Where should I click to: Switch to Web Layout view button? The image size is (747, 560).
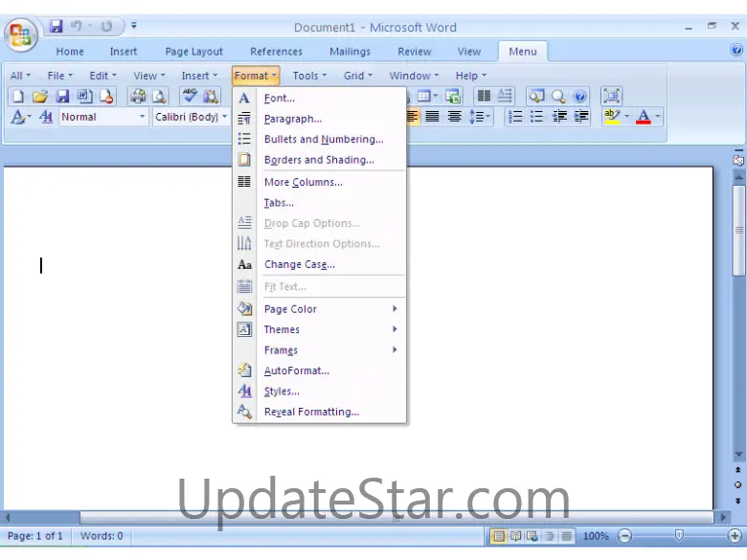coord(532,536)
